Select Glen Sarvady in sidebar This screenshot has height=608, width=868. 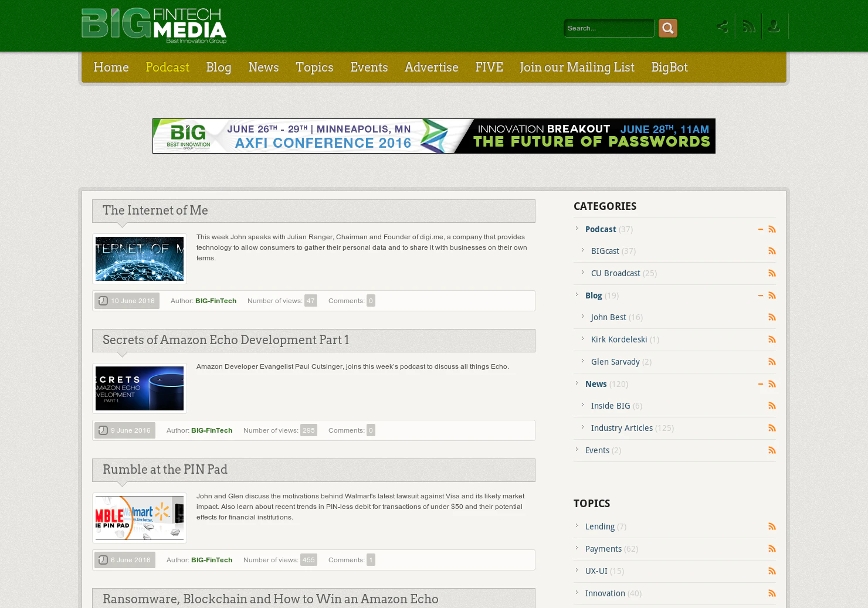[615, 362]
